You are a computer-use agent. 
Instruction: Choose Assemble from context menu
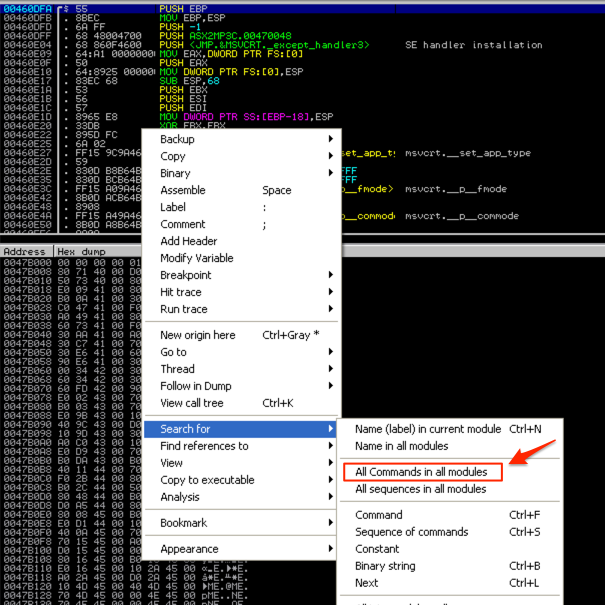[x=241, y=190]
